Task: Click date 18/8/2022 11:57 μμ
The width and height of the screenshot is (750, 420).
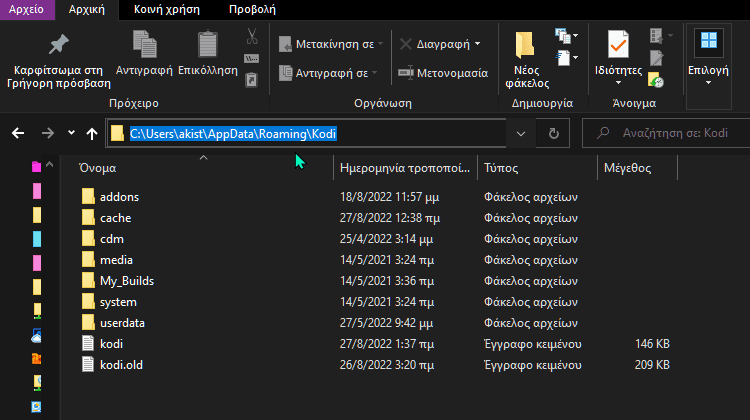Action: click(389, 197)
